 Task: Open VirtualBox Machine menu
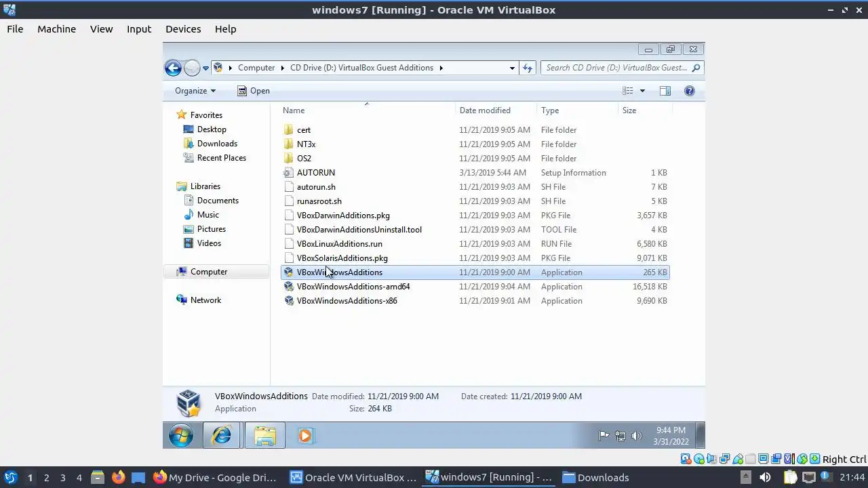tap(56, 29)
